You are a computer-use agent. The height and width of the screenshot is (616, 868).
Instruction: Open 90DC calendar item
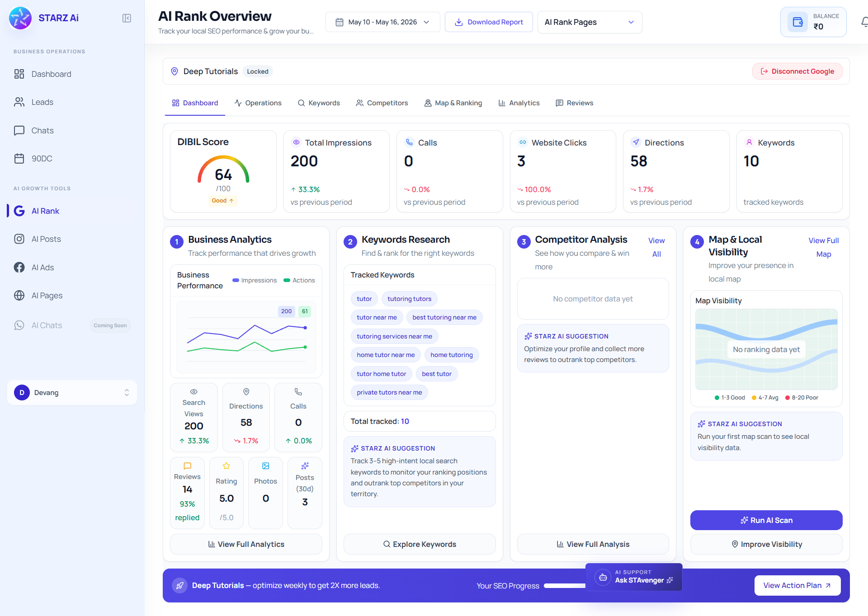(x=72, y=159)
